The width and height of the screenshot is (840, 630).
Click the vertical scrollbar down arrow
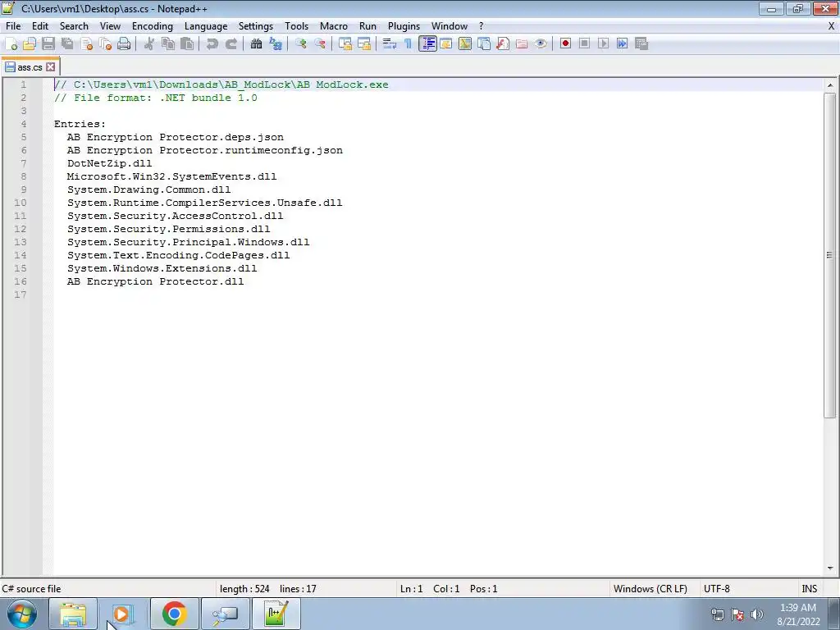(830, 568)
